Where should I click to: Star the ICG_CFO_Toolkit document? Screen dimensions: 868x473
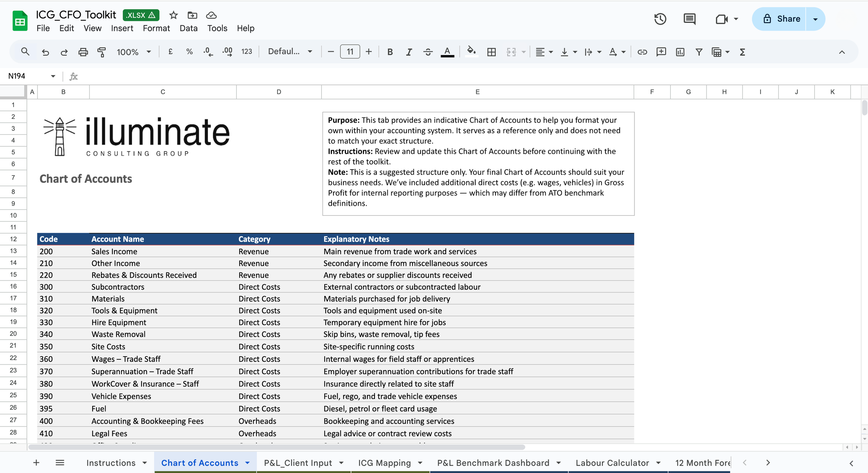[173, 15]
